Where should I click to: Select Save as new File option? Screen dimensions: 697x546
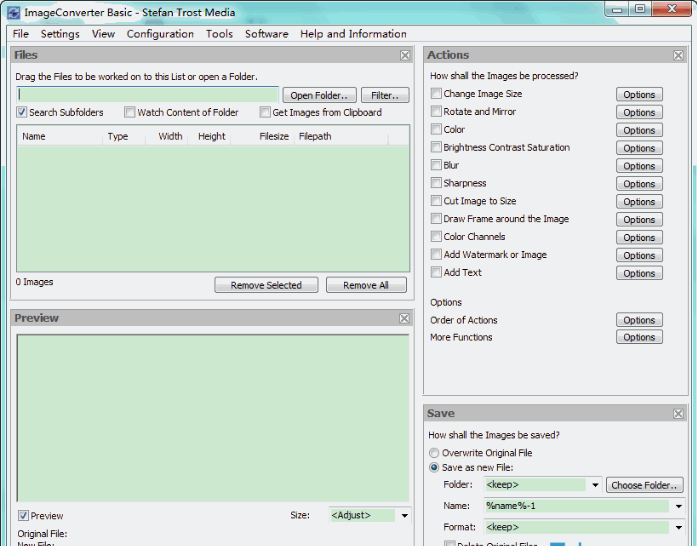(434, 467)
